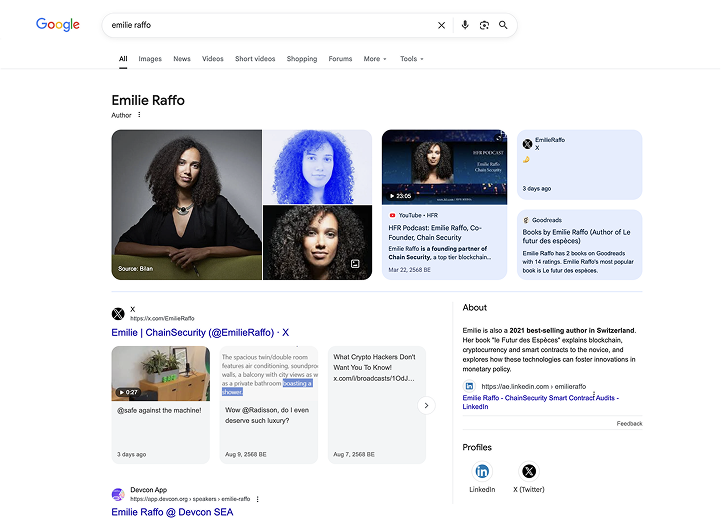Image resolution: width=721 pixels, height=521 pixels.
Task: Click into the search input field
Action: pos(270,25)
